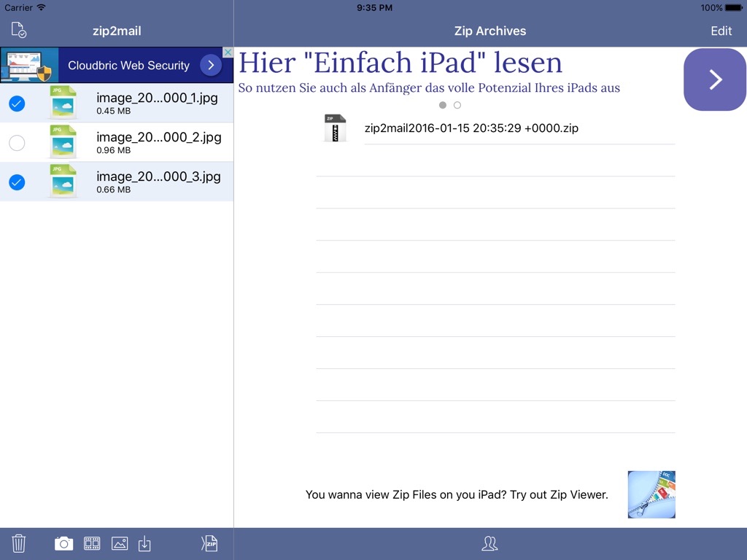Click the video film strip icon

(92, 543)
